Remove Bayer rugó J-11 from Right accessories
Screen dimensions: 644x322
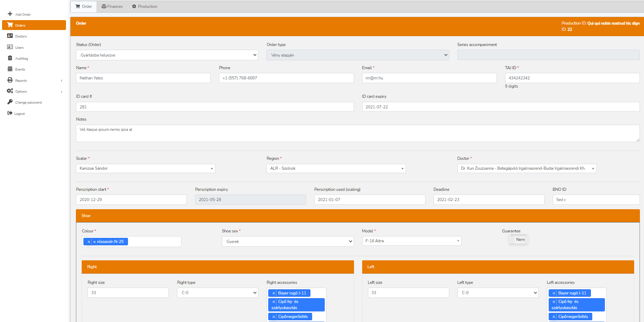tap(274, 293)
